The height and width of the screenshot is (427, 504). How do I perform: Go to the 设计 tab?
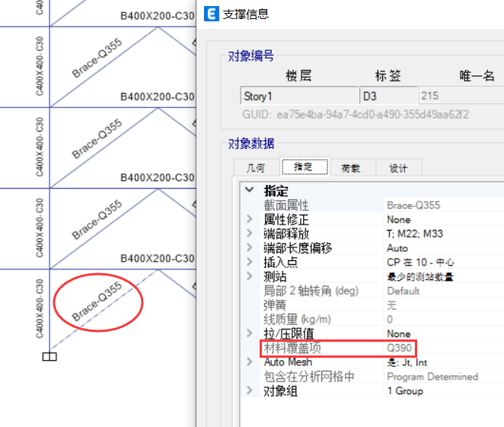click(397, 168)
